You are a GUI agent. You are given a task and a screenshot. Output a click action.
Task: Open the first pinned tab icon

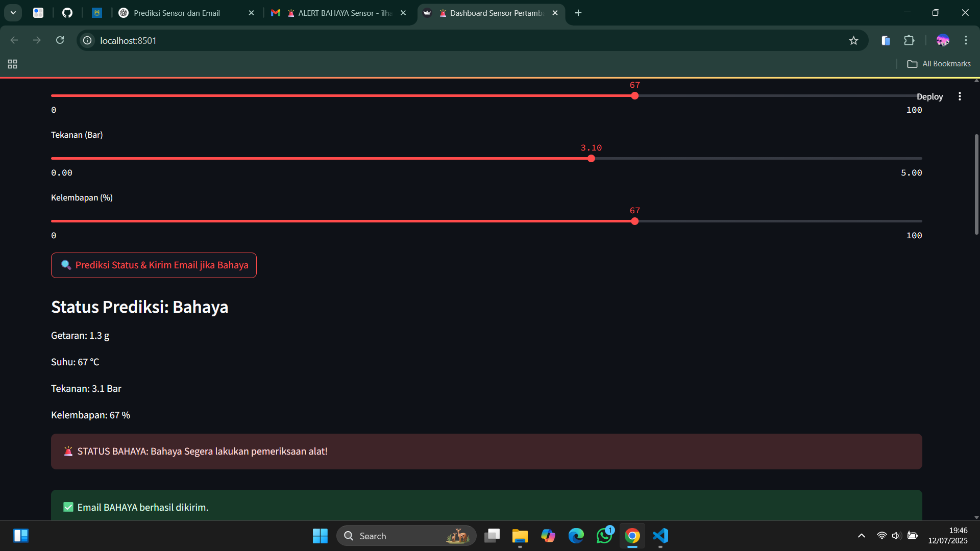[x=38, y=13]
